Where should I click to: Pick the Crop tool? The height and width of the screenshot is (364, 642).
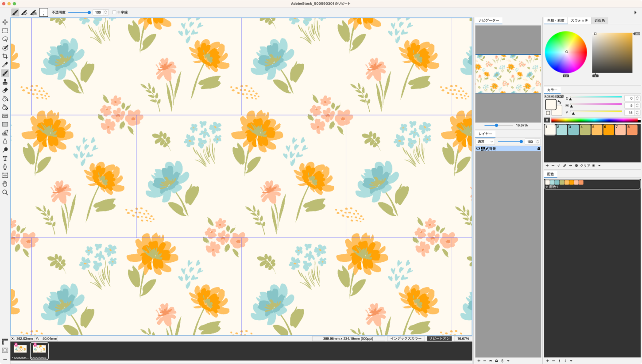tap(5, 56)
